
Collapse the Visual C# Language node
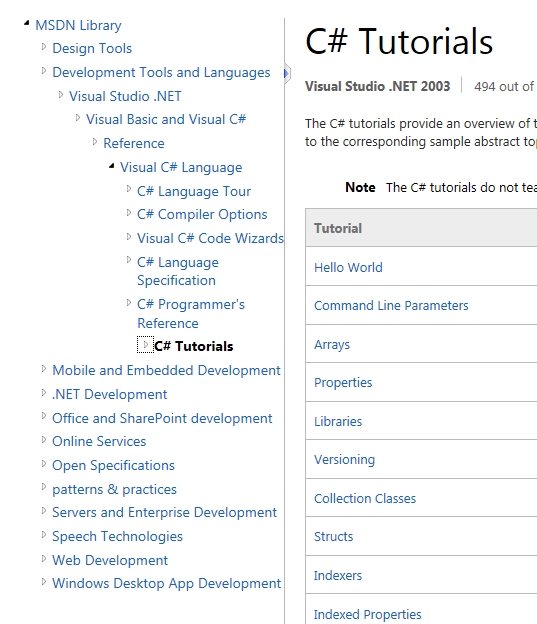[112, 166]
